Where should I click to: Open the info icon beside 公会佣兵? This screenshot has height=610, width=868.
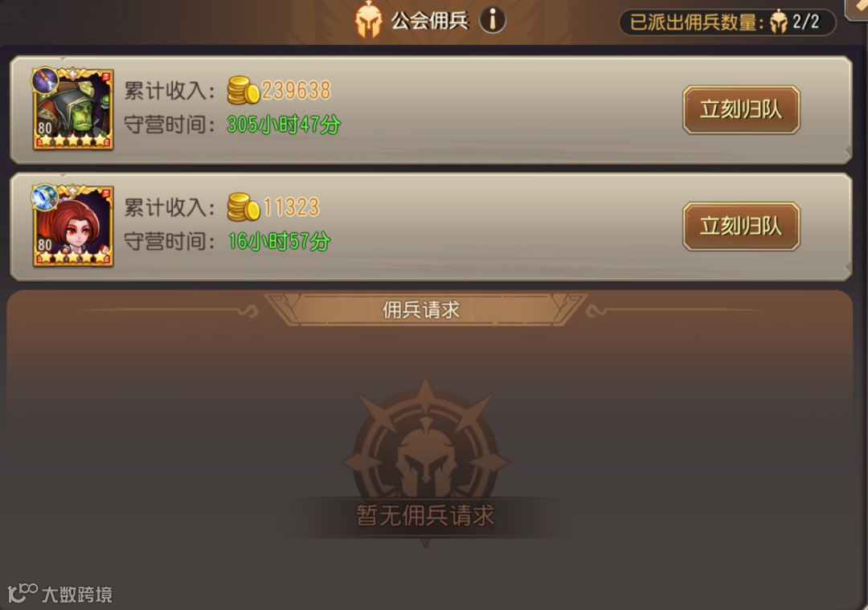[492, 20]
